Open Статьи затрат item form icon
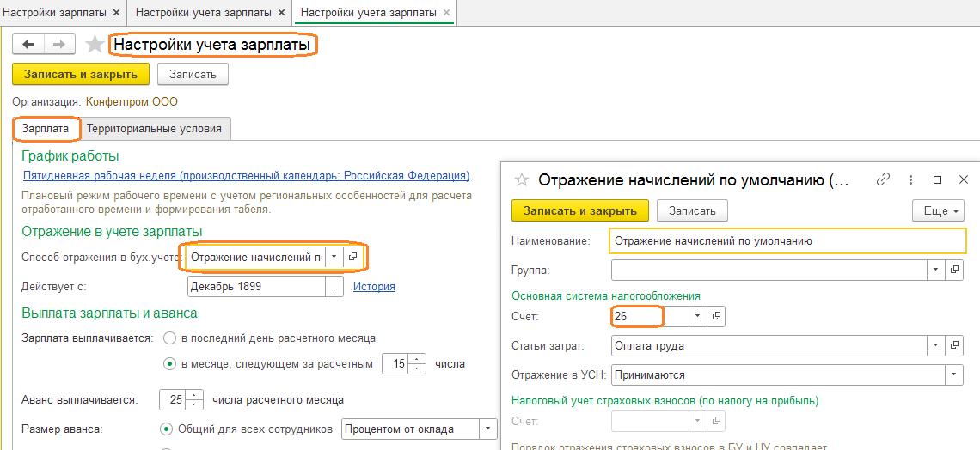 (x=955, y=346)
